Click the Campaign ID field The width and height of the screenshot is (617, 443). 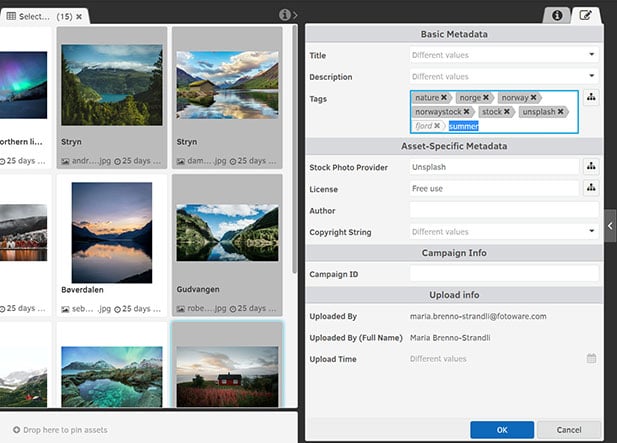coord(504,273)
